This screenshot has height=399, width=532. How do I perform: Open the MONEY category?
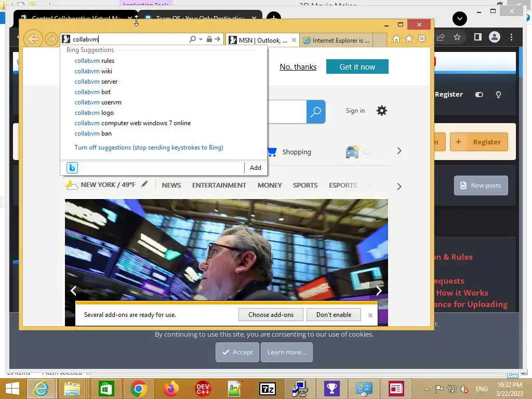270,185
